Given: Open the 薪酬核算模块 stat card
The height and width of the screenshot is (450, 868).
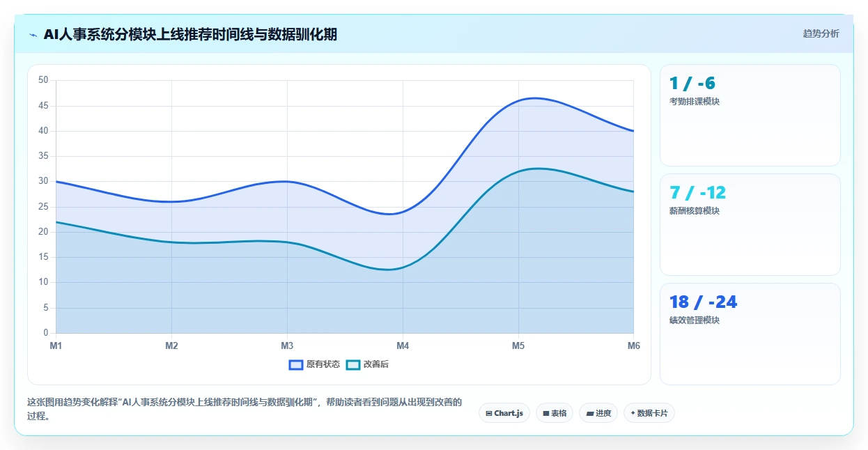Looking at the screenshot, I should (750, 224).
